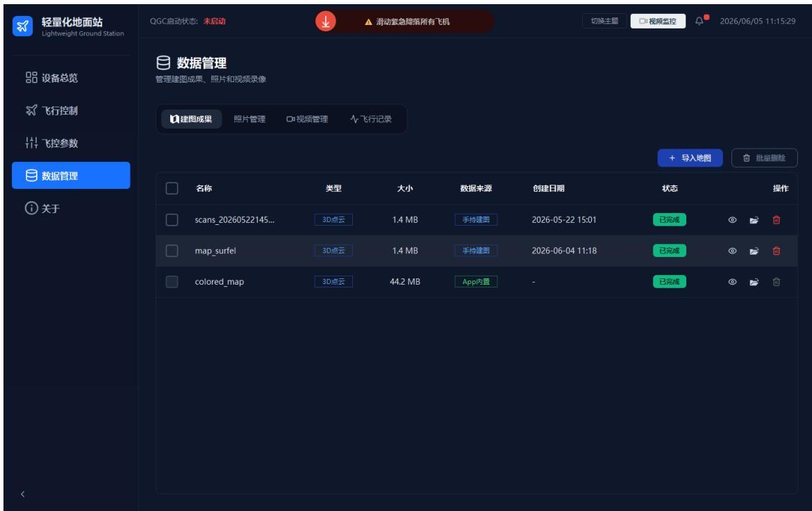The width and height of the screenshot is (812, 511).
Task: Switch to the 飞行记录 tab
Action: point(371,119)
